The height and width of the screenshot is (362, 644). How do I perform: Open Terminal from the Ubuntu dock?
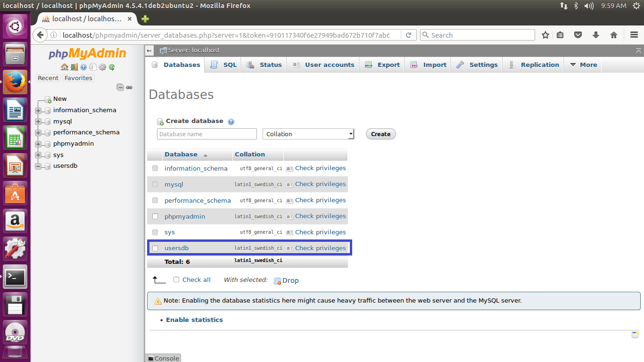pyautogui.click(x=15, y=278)
